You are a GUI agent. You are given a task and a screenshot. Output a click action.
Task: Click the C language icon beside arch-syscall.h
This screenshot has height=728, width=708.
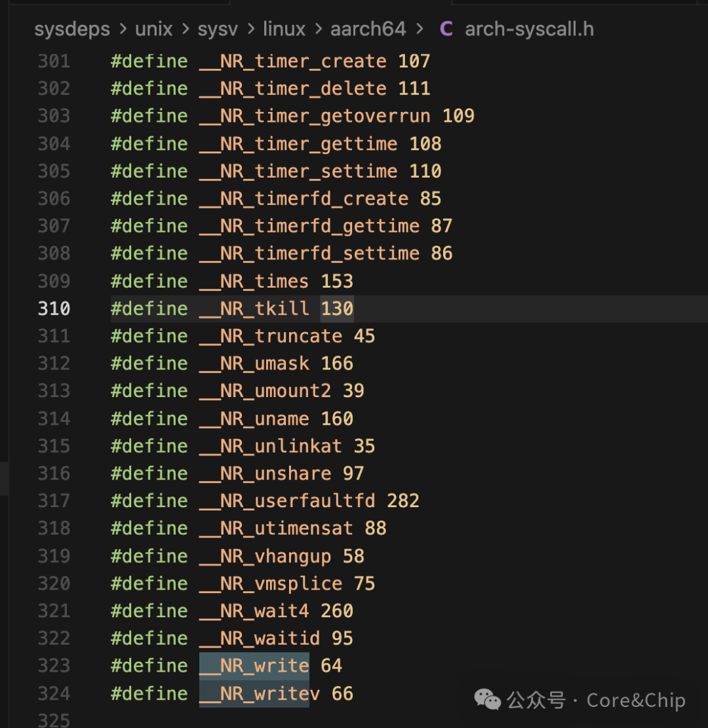pos(447,29)
